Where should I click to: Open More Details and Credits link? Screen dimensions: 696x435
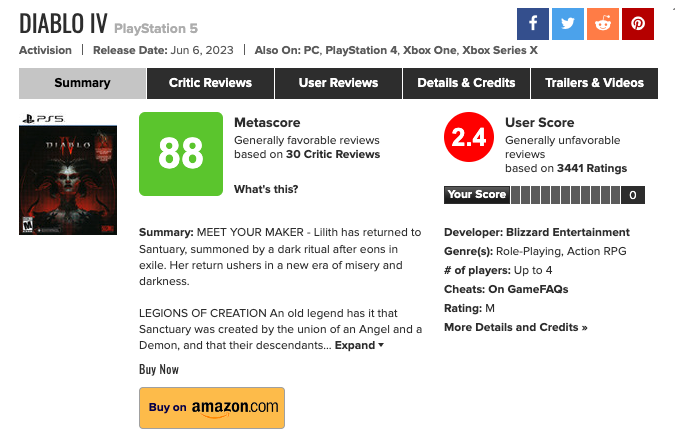coord(515,327)
